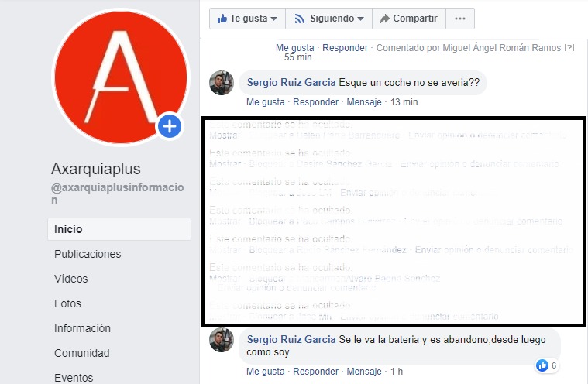Image resolution: width=588 pixels, height=384 pixels.
Task: Select Comunidad in the sidebar
Action: [82, 353]
